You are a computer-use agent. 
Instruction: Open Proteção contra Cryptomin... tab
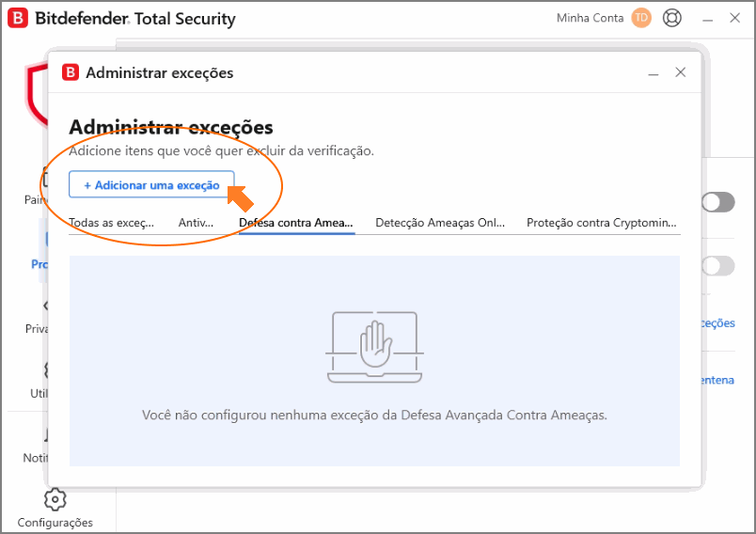[601, 223]
